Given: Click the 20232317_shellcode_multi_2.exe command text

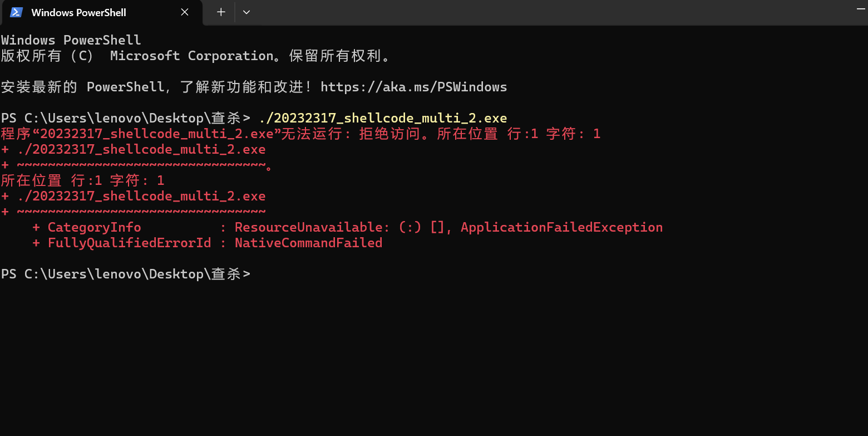Looking at the screenshot, I should [x=383, y=117].
